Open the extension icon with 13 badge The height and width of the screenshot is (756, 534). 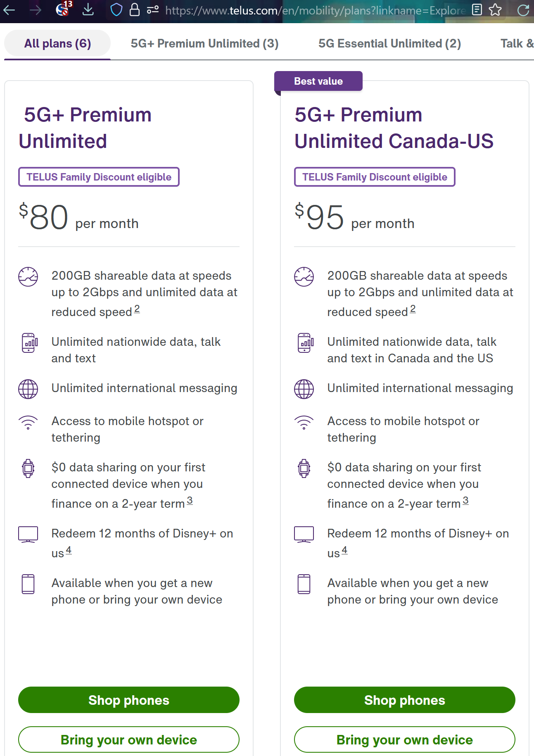63,9
